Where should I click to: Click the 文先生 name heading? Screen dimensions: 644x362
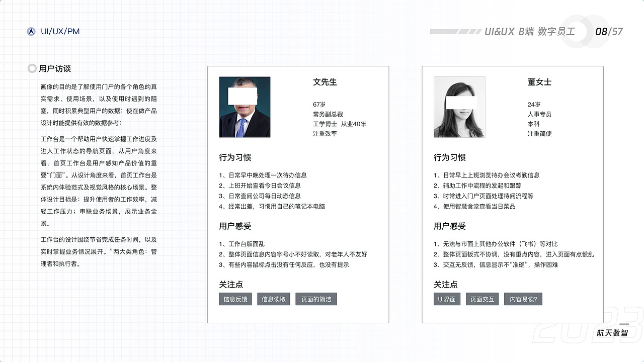[x=325, y=82]
